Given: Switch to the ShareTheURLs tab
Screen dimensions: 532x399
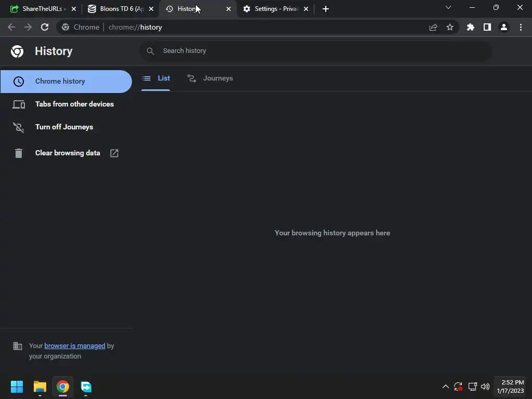Looking at the screenshot, I should point(42,9).
